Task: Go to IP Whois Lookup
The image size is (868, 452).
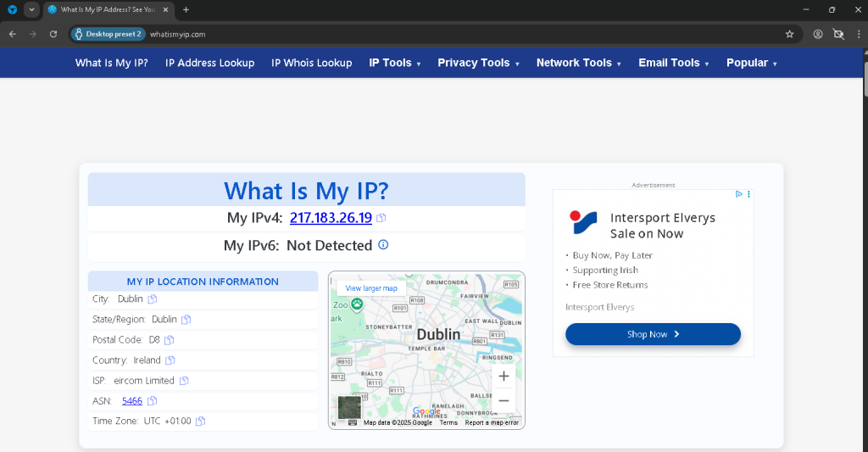Action: pos(311,63)
